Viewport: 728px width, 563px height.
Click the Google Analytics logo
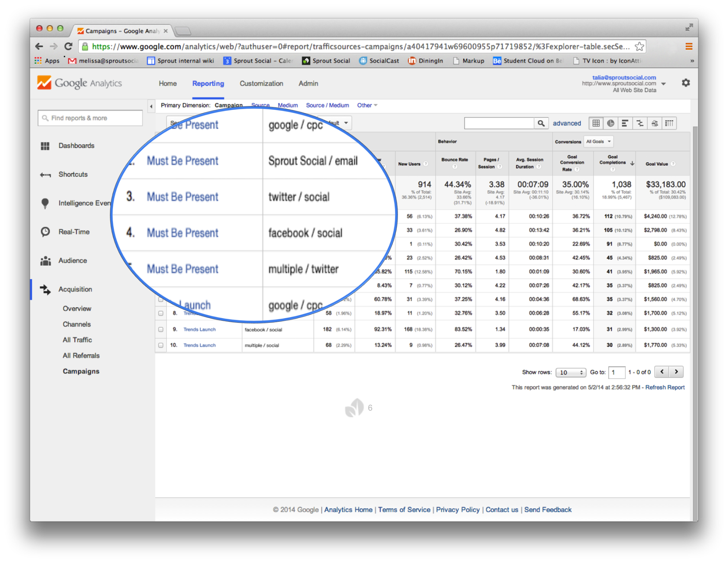tap(79, 83)
